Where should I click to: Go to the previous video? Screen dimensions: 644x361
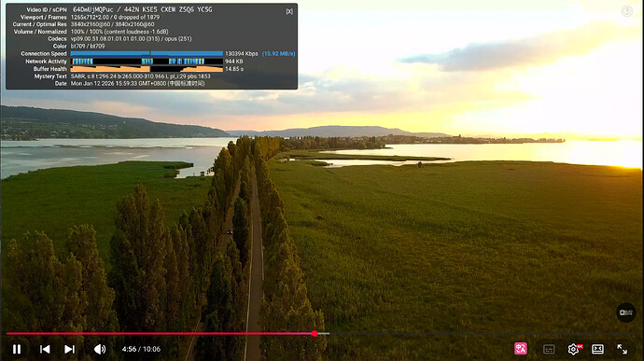coord(45,349)
